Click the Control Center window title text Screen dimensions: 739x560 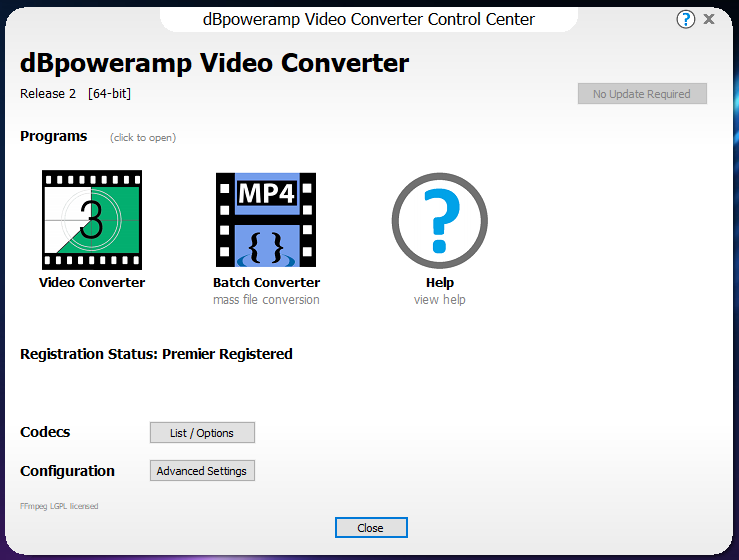pos(369,19)
